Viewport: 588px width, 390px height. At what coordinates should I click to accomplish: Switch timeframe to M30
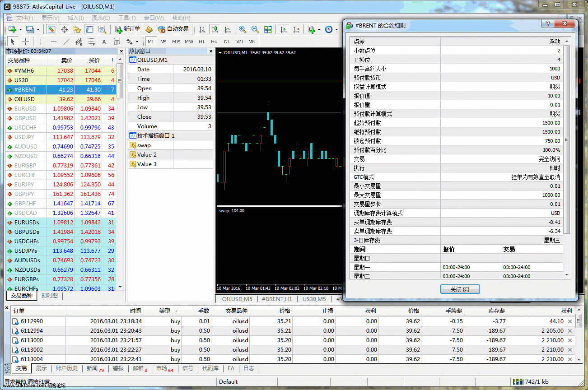pos(189,42)
